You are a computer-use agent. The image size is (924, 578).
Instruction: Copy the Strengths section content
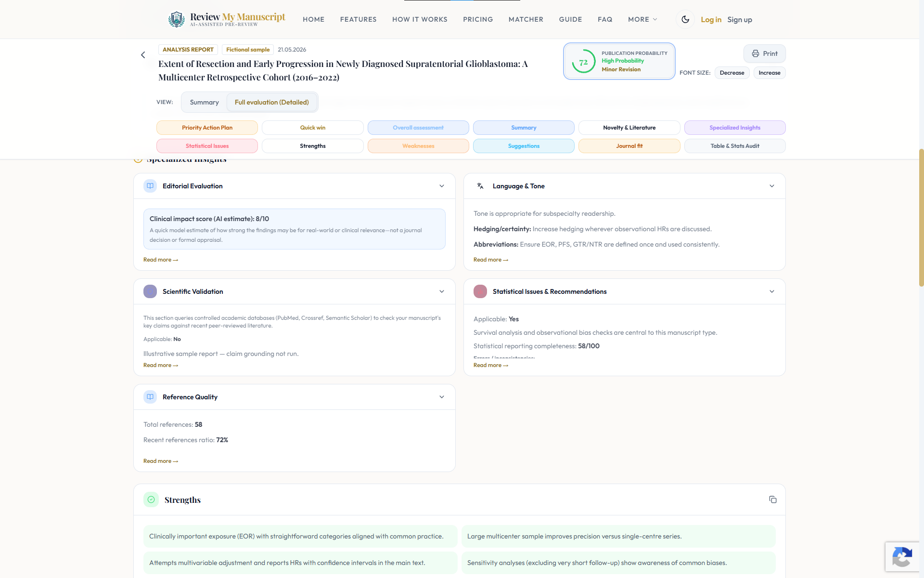point(773,499)
